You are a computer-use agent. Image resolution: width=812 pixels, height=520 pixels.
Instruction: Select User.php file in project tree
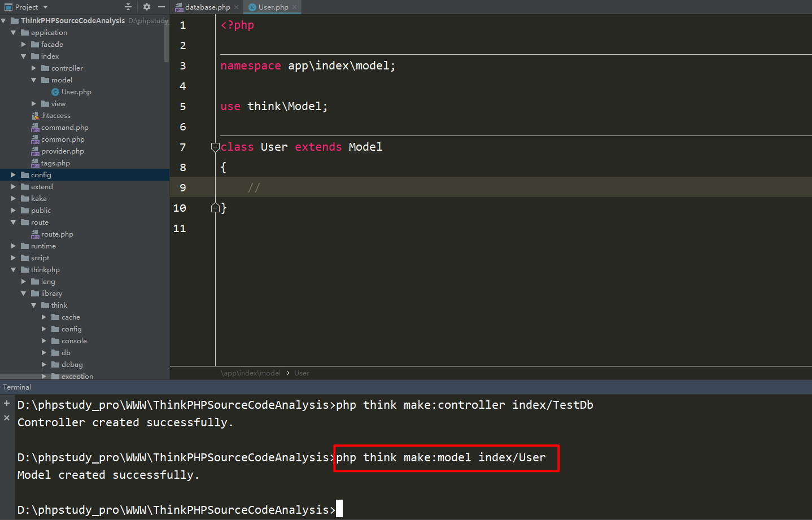coord(76,92)
